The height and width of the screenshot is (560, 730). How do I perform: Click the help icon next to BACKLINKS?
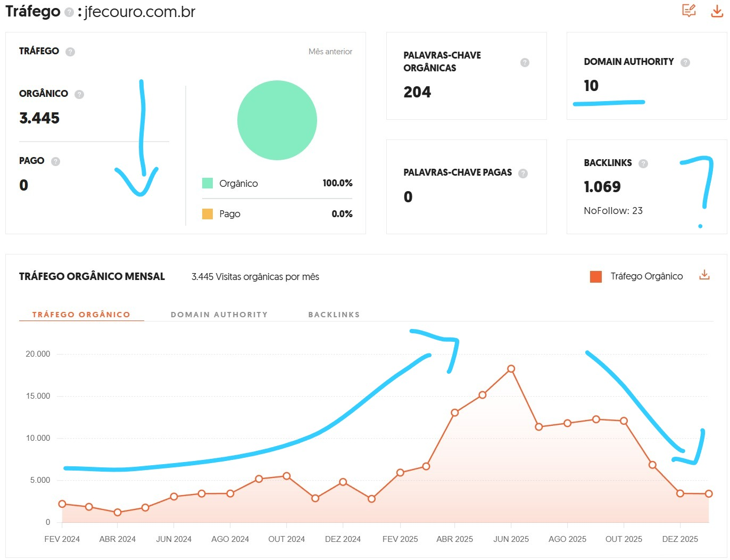(x=643, y=163)
